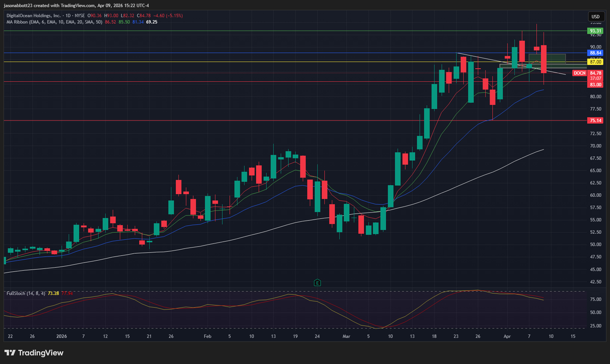610x364 pixels.
Task: Select the green 93.31 price label
Action: (594, 31)
